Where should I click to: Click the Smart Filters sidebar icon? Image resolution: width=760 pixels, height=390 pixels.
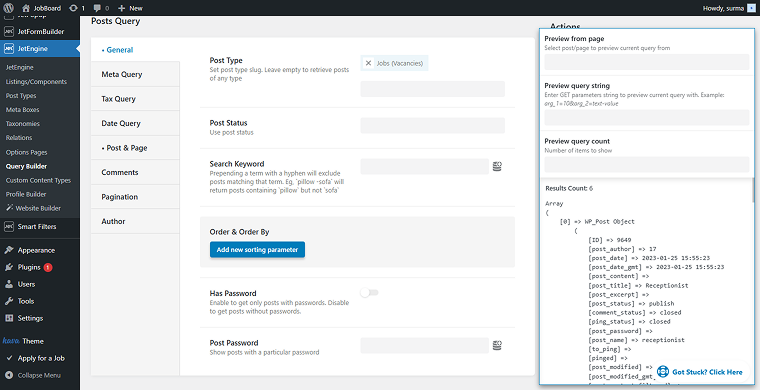9,226
